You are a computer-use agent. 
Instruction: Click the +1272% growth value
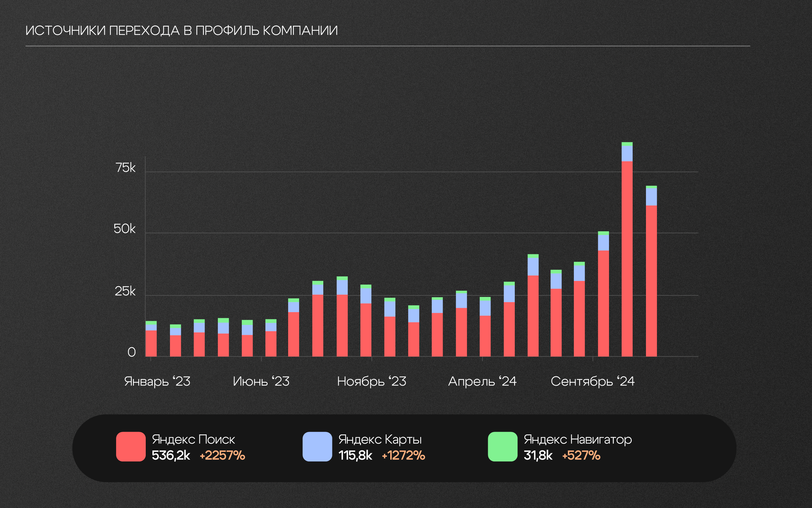coord(403,456)
